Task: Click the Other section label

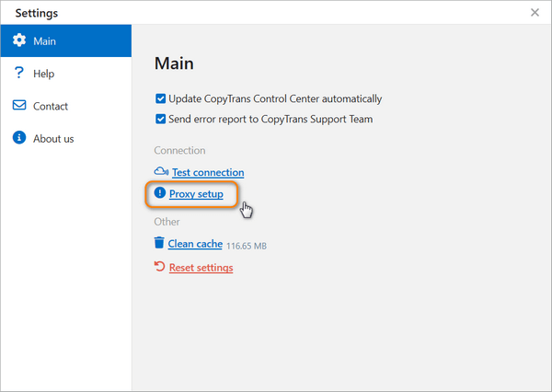Action: pos(167,222)
